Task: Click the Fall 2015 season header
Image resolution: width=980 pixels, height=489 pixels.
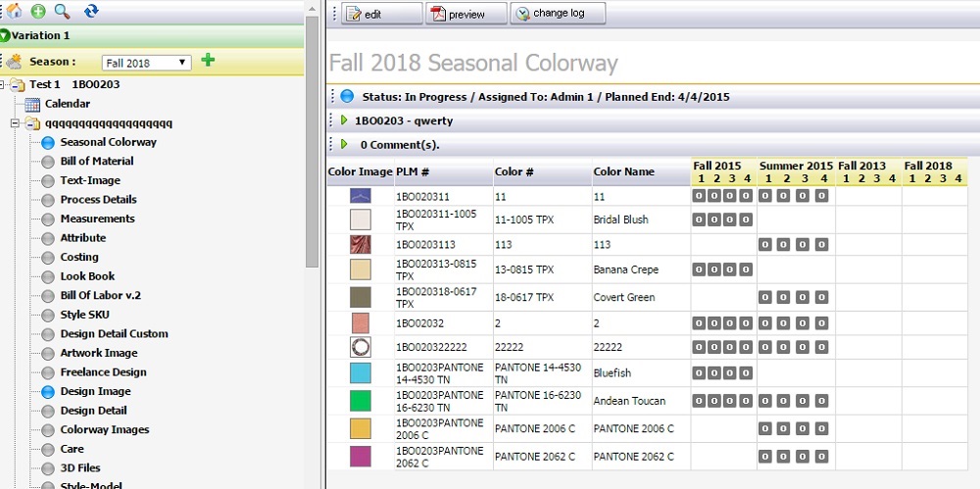Action: [x=717, y=166]
